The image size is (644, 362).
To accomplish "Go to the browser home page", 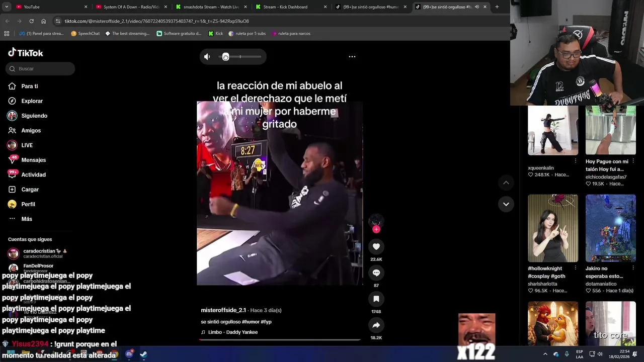I will coord(43,21).
